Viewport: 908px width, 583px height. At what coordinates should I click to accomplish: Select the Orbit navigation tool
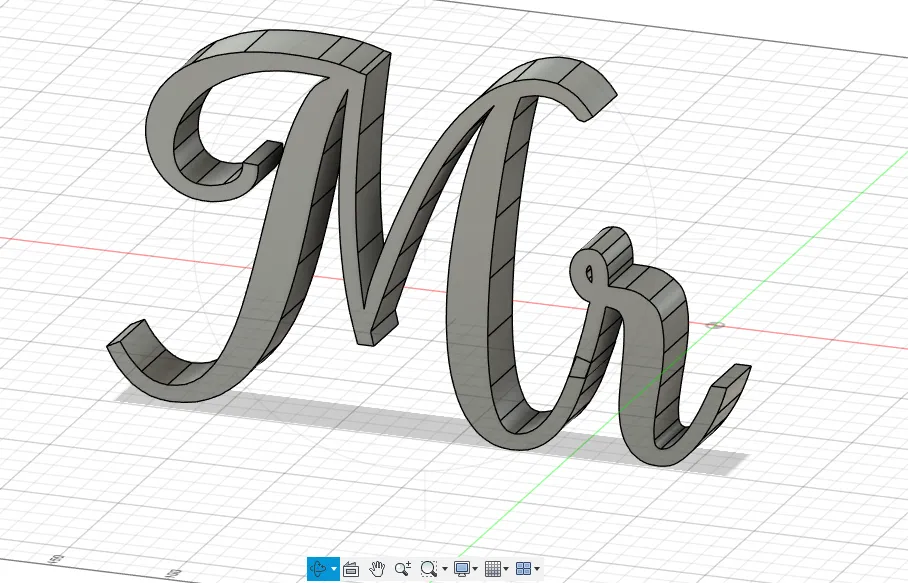click(x=318, y=569)
